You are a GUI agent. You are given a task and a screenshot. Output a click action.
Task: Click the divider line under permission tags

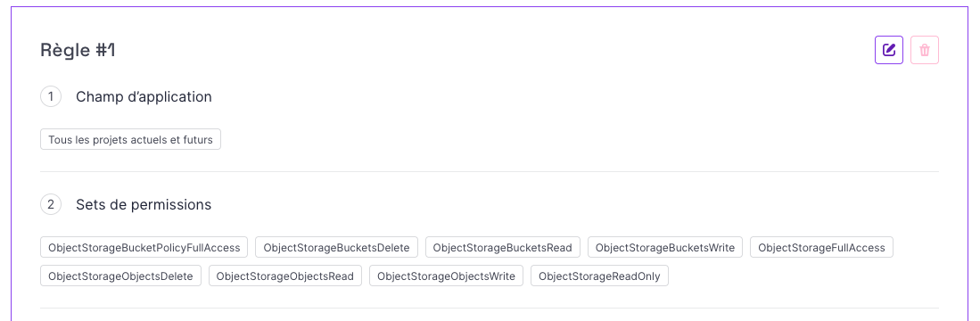click(490, 308)
